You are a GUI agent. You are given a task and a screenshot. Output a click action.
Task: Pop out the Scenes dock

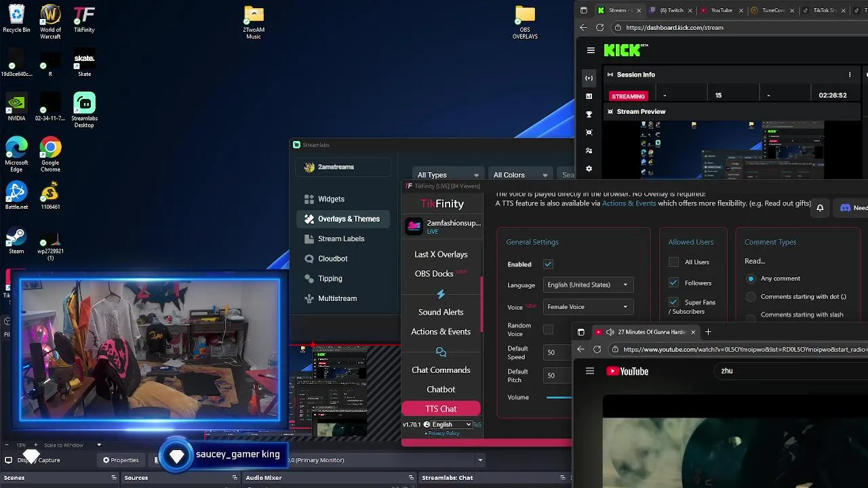[114, 478]
